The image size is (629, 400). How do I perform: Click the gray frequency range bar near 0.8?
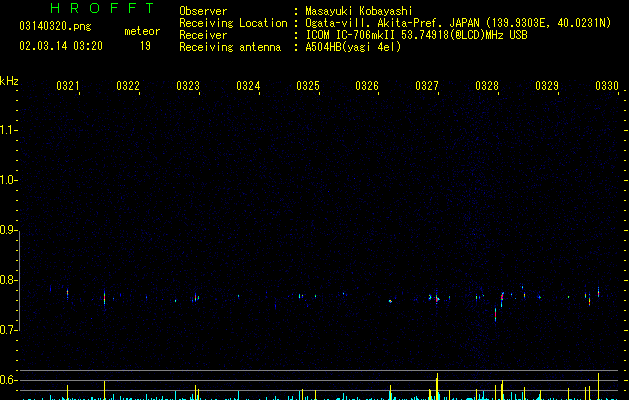19,280
